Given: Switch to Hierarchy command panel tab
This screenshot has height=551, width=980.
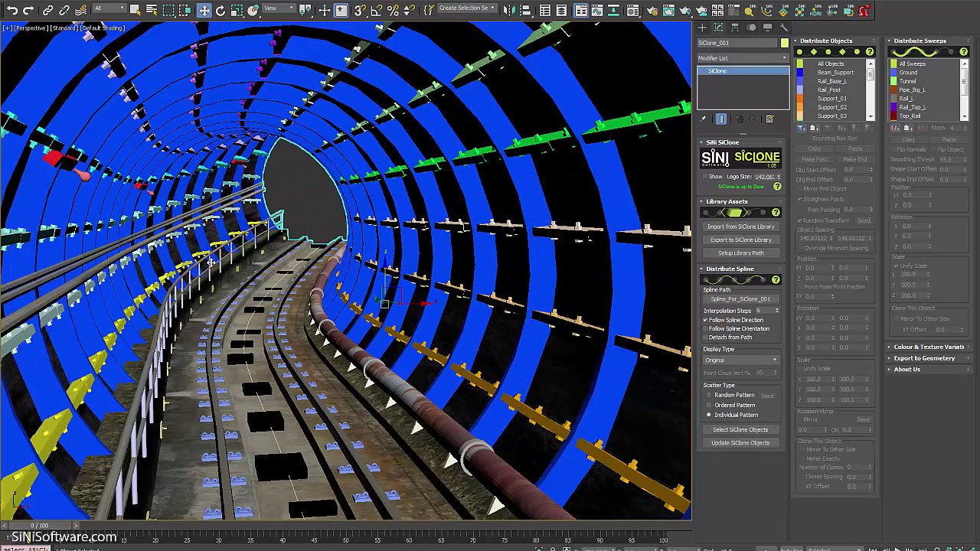Looking at the screenshot, I should click(735, 28).
